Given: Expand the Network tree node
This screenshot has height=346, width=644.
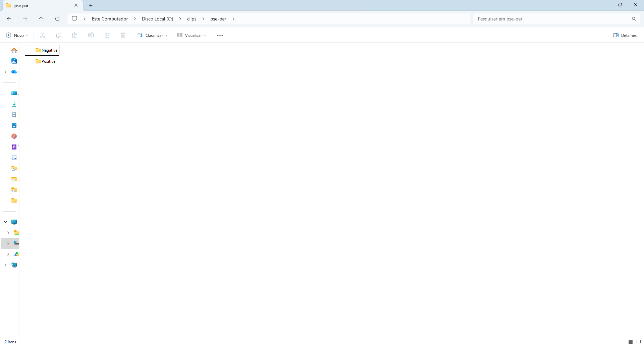Looking at the screenshot, I should point(5,265).
